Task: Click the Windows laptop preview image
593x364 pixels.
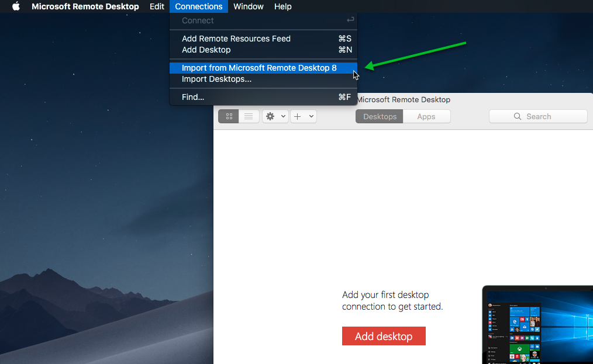Action: 538,325
